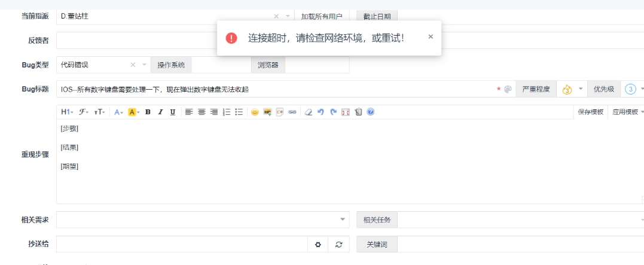644x265 pixels.
Task: Clear the assignee D:董站柱
Action: click(x=276, y=16)
